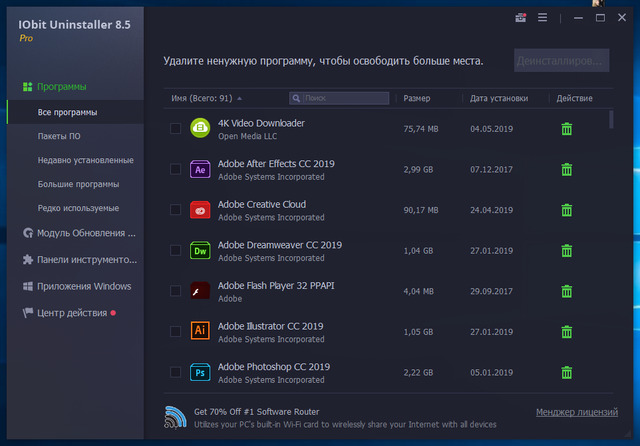Select Все программы in the sidebar

tap(76, 112)
